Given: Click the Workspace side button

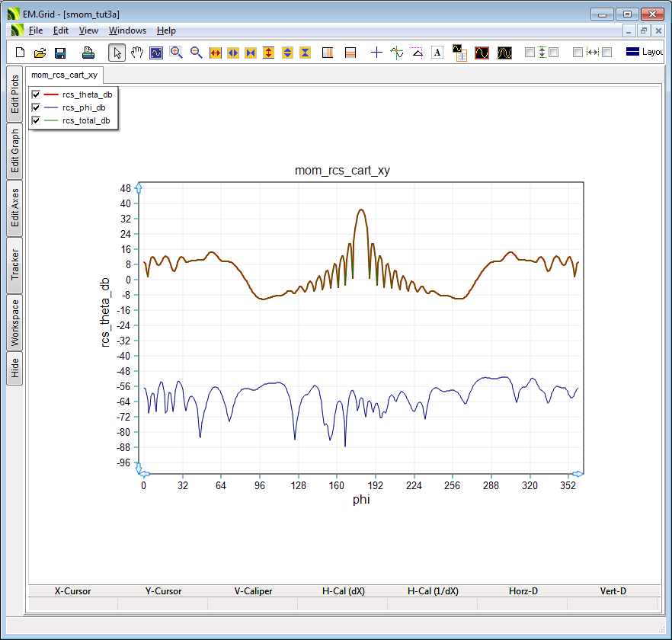Looking at the screenshot, I should pyautogui.click(x=14, y=322).
